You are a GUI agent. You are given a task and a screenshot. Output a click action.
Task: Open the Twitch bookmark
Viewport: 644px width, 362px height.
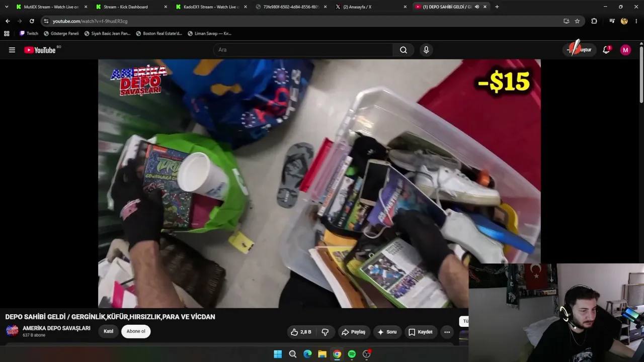pyautogui.click(x=29, y=34)
